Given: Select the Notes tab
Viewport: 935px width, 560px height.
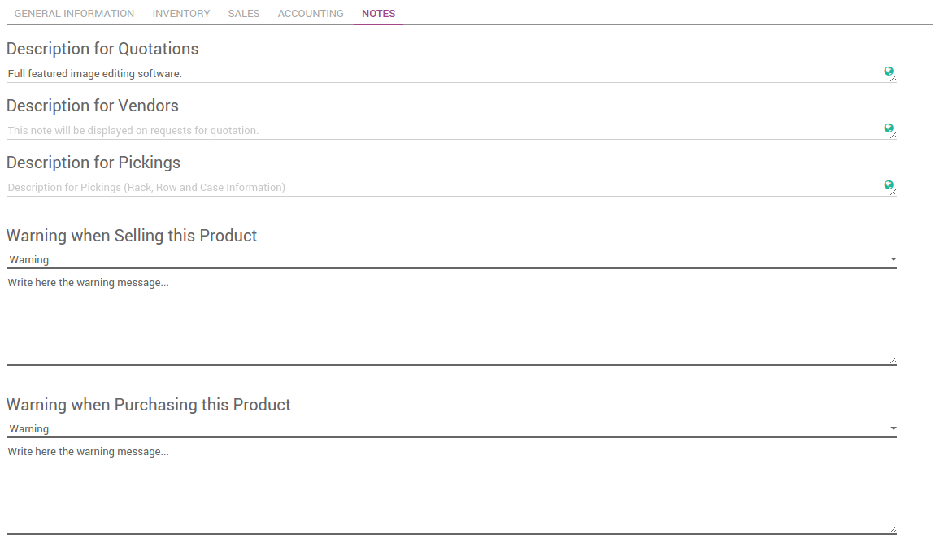Looking at the screenshot, I should [377, 13].
